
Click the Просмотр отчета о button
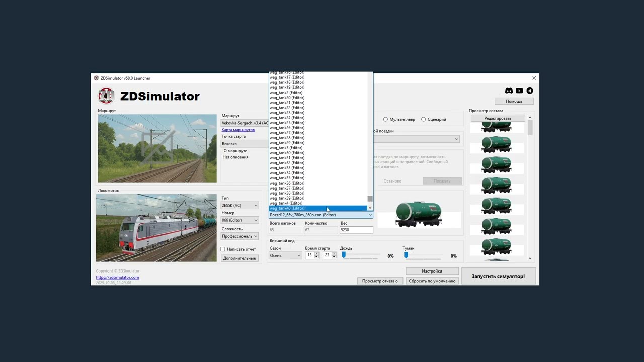click(x=380, y=281)
